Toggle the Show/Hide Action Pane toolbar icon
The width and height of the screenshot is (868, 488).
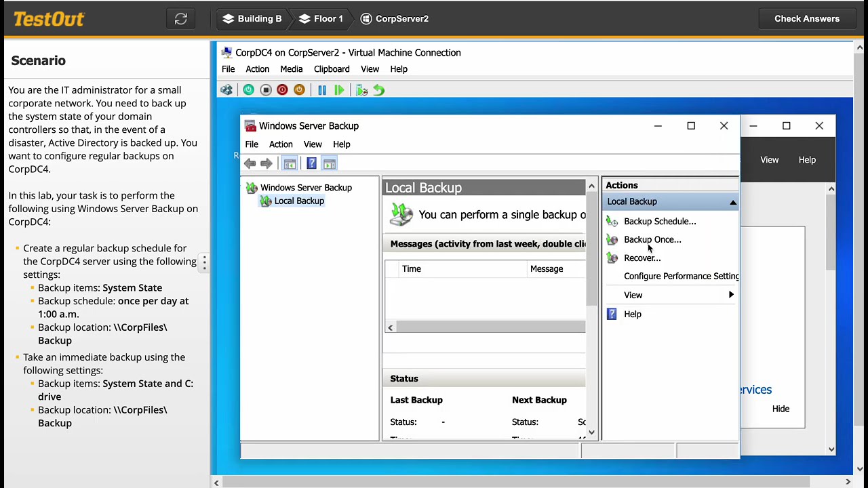point(330,163)
